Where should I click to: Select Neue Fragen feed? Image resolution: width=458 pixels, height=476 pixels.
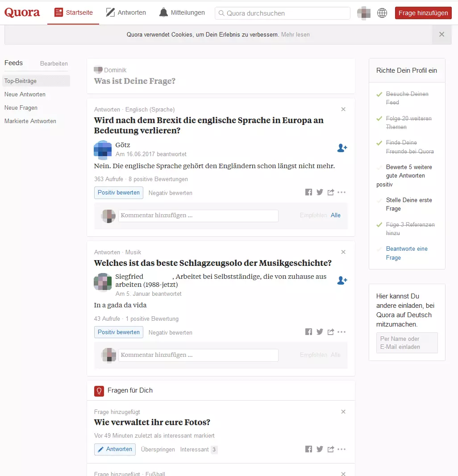21,108
